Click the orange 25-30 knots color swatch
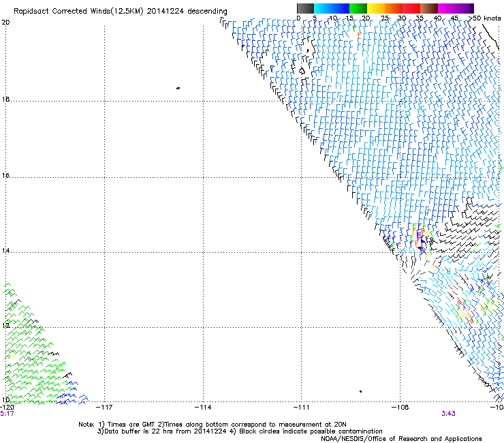The image size is (504, 443). pos(394,8)
